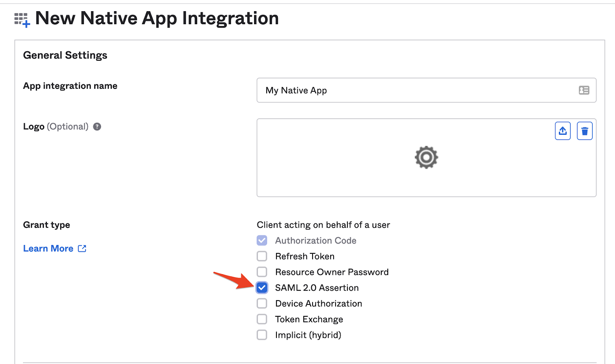Delete the logo with the trash icon
615x364 pixels.
584,131
